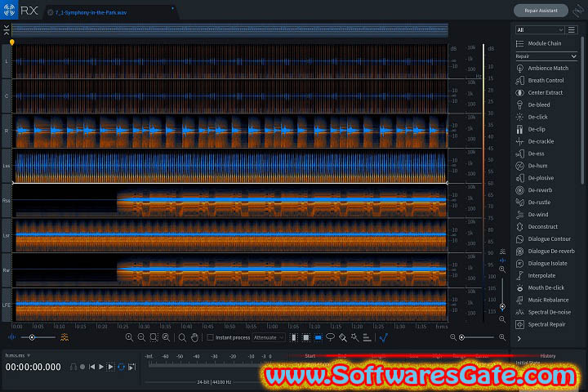The height and width of the screenshot is (392, 588).
Task: Click the vertical amplitude zoom slider
Action: click(x=502, y=292)
